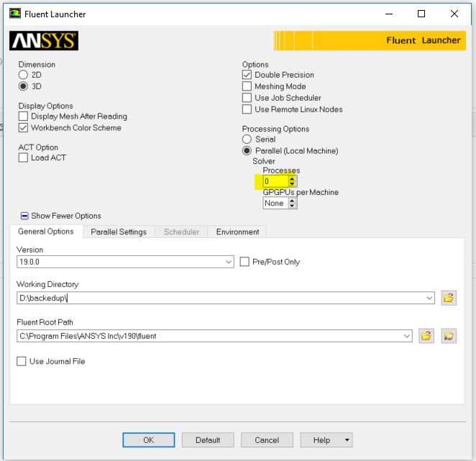The image size is (476, 461).
Task: Switch to the Parallel Settings tab
Action: tap(119, 232)
